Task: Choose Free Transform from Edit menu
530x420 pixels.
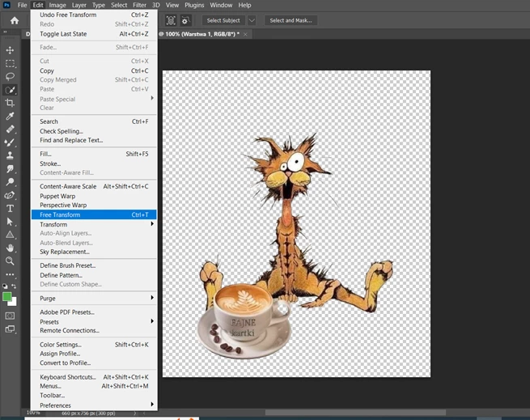Action: click(x=94, y=214)
